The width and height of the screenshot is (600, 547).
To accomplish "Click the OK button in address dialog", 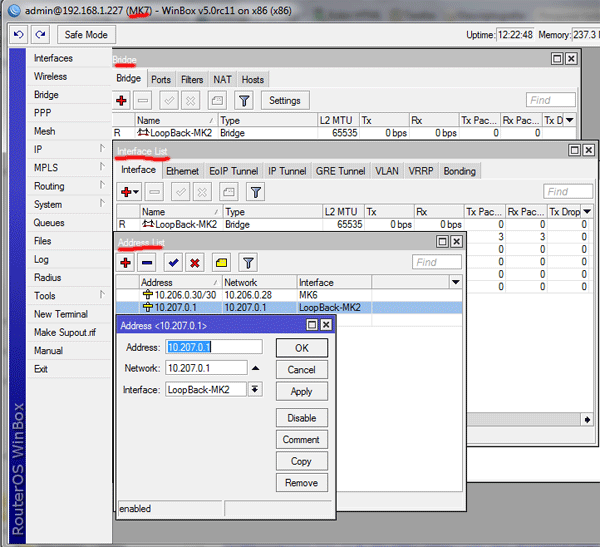I will (x=301, y=348).
